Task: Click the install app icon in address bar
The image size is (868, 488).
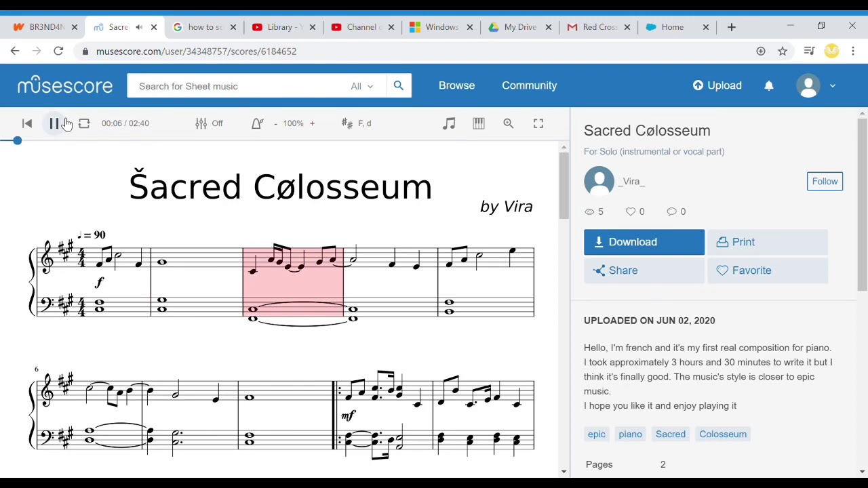Action: pos(761,51)
